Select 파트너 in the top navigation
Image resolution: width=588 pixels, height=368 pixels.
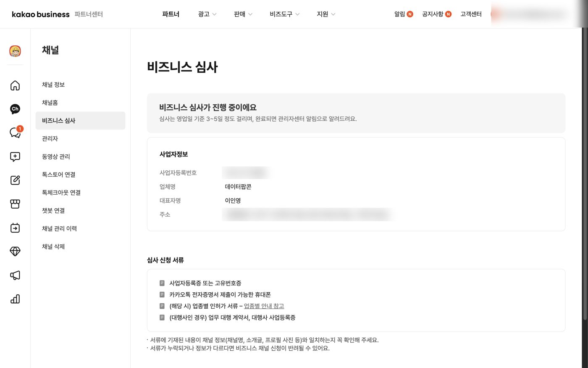(x=171, y=14)
